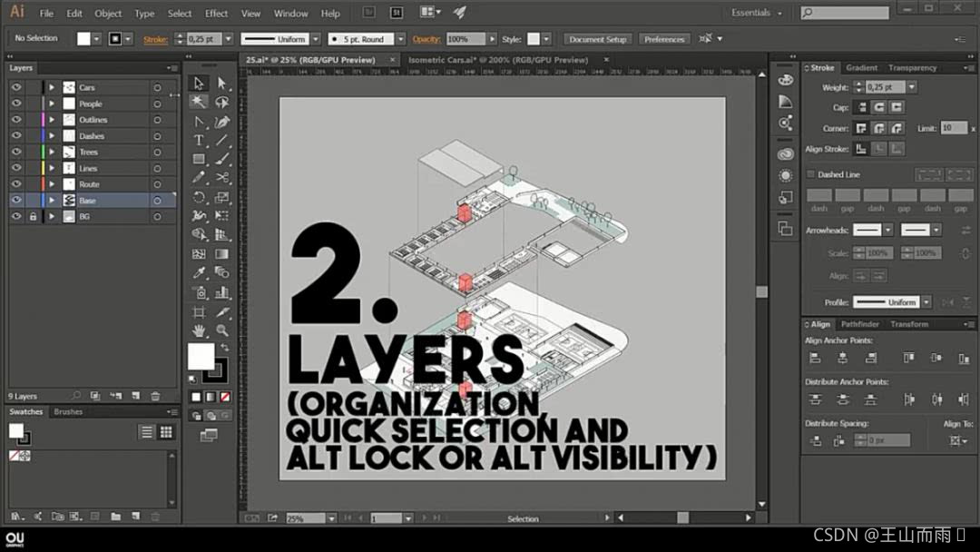Expand the BG layer contents

pos(52,216)
